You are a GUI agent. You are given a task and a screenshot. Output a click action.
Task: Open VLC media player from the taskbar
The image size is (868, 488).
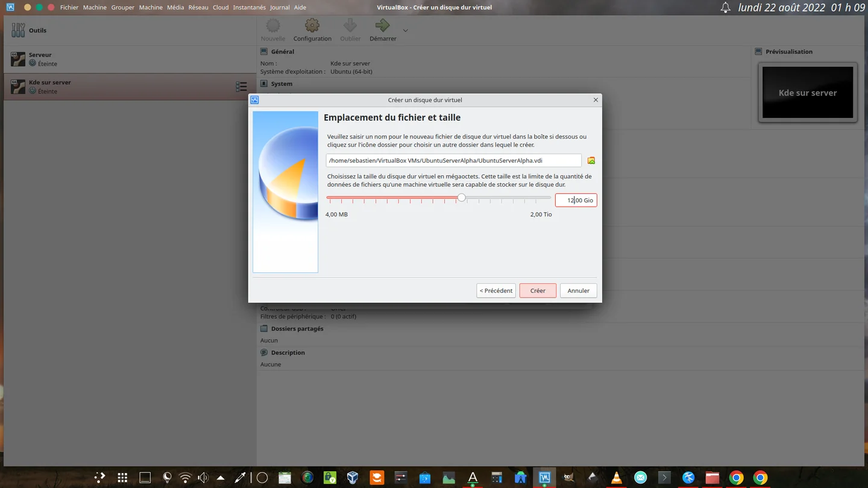click(x=616, y=478)
